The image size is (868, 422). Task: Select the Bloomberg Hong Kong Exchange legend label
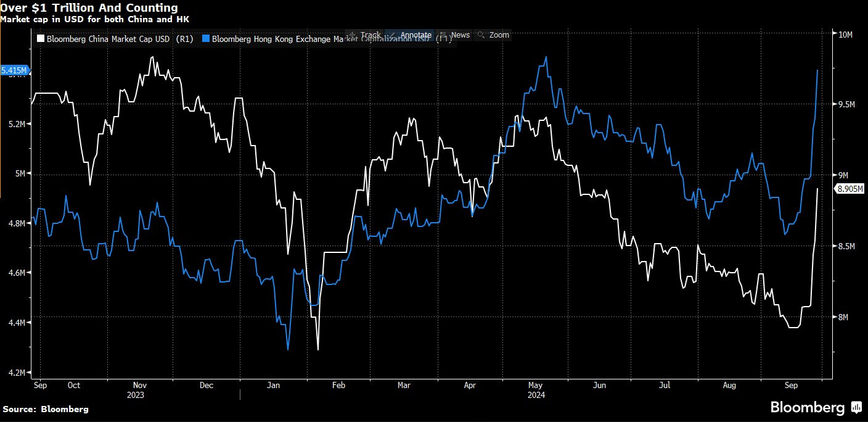pyautogui.click(x=332, y=38)
